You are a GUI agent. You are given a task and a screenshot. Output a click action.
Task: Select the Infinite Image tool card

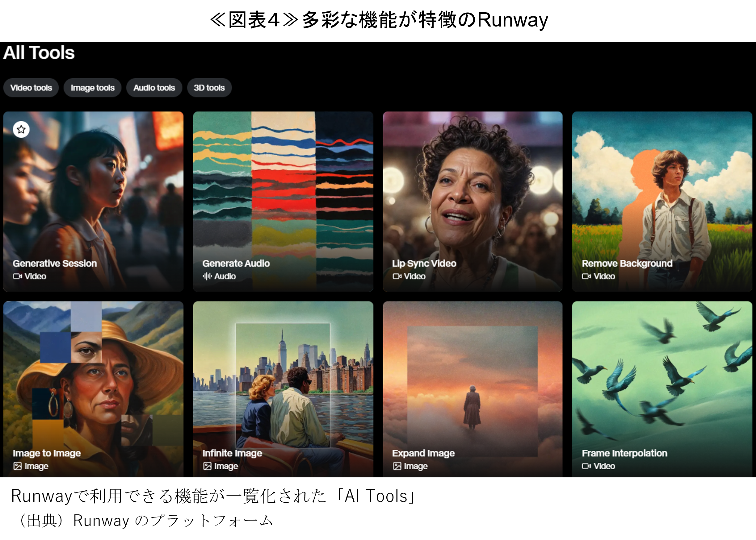283,389
